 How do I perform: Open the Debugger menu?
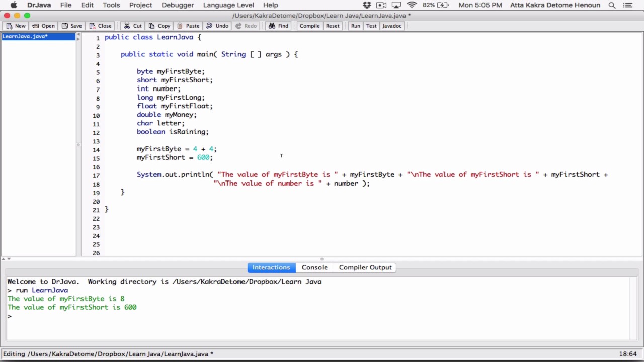point(178,5)
